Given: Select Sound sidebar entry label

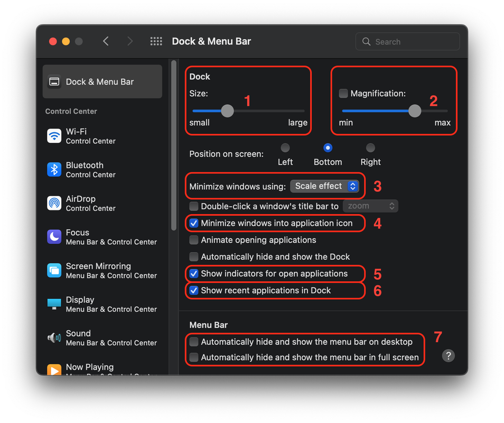Looking at the screenshot, I should point(78,334).
